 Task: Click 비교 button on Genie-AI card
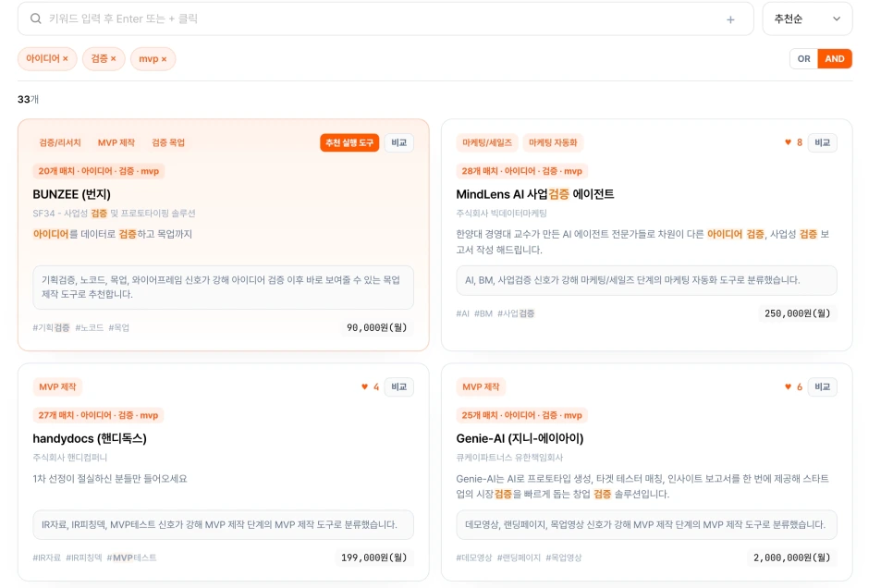(x=822, y=386)
